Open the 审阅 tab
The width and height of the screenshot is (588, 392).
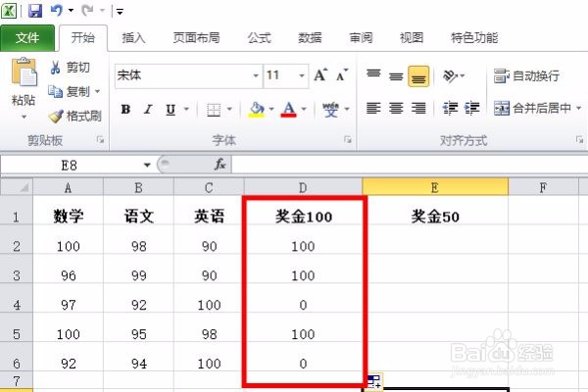[x=361, y=38]
